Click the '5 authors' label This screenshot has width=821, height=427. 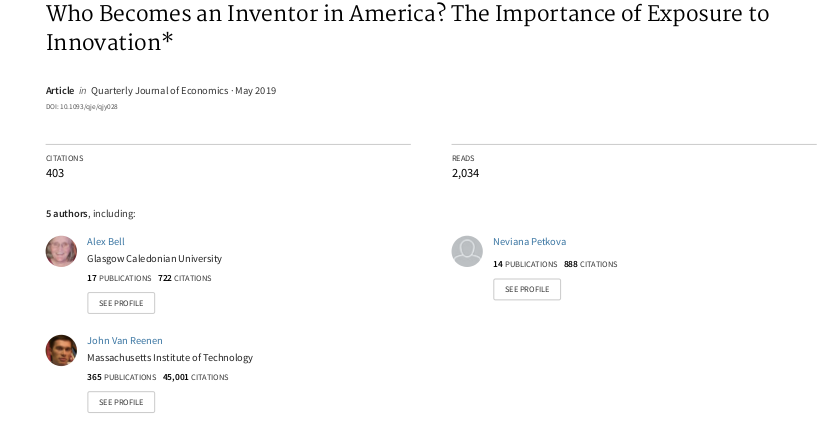click(x=66, y=214)
